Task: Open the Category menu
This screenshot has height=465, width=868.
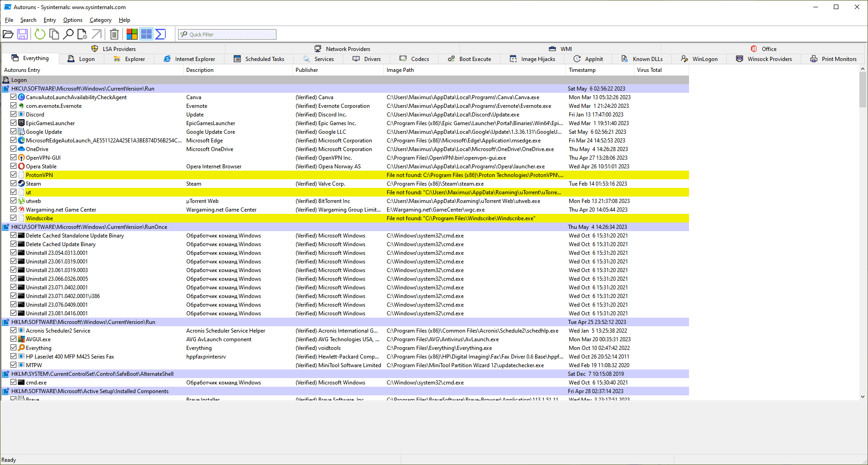Action: coord(100,20)
